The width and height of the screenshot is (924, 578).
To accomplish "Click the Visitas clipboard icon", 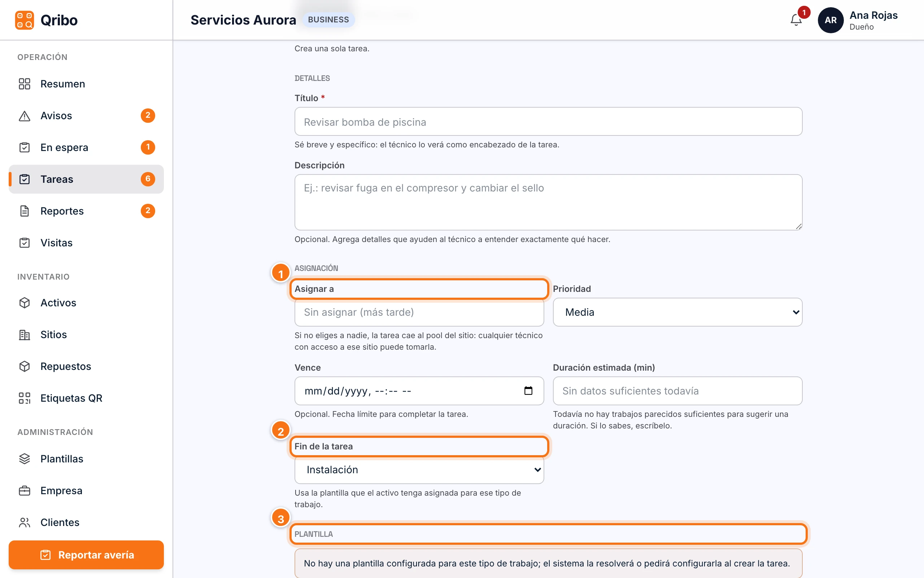I will (25, 242).
